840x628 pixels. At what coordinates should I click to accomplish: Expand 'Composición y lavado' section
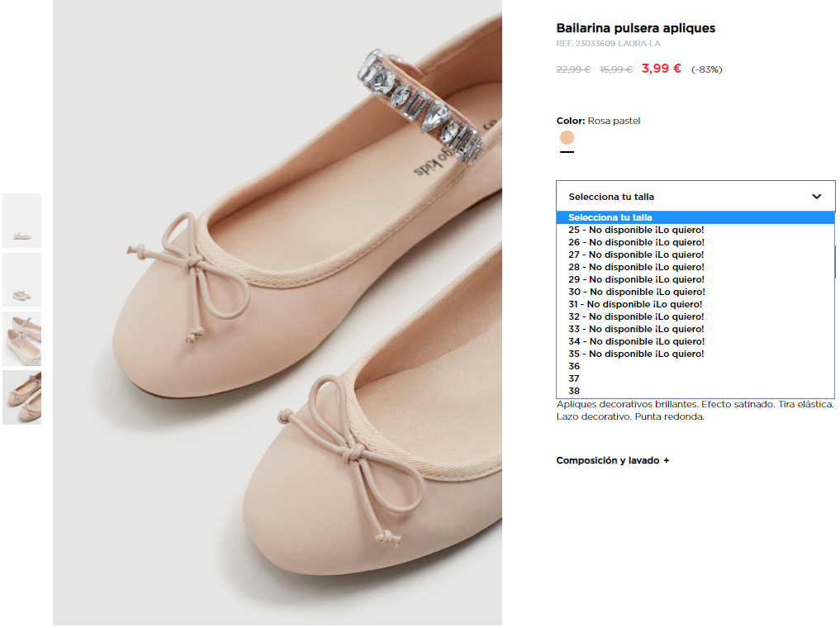pos(612,460)
